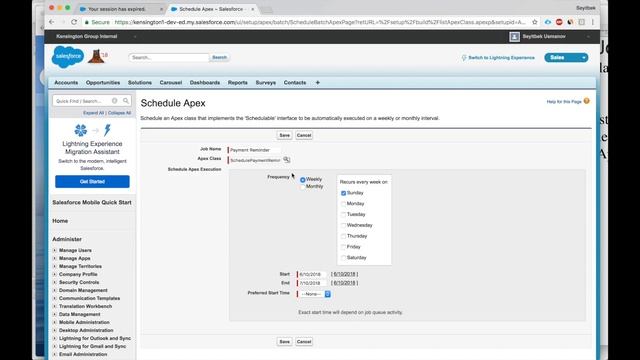This screenshot has width=640, height=360.
Task: Click the Help for this Page question icon
Action: coord(587,101)
